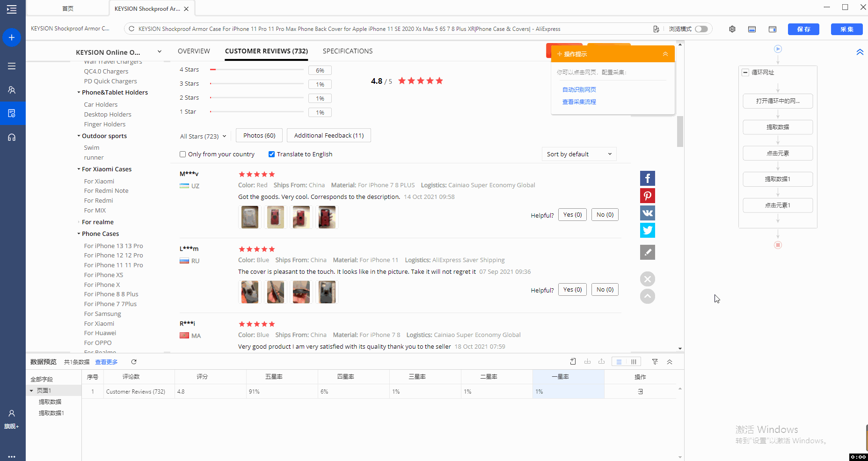The height and width of the screenshot is (461, 868).
Task: Click the gray round scroll-to-top arrow icon
Action: [648, 296]
